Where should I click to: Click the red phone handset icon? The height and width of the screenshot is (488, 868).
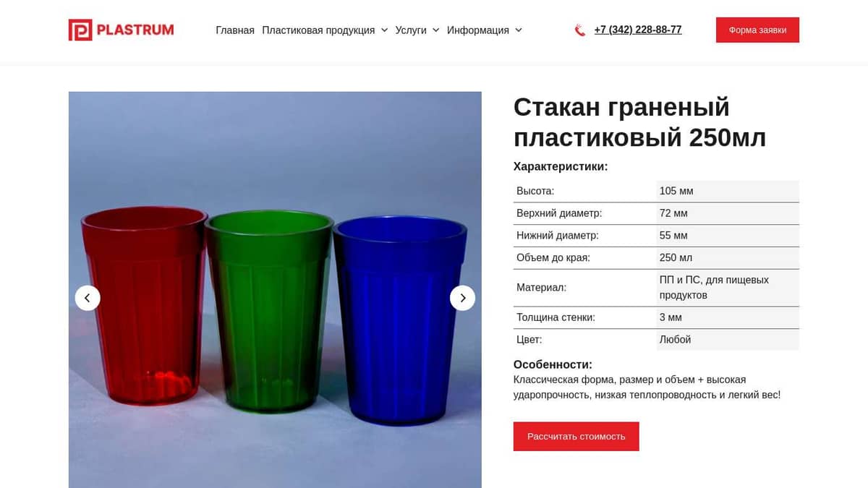coord(579,30)
